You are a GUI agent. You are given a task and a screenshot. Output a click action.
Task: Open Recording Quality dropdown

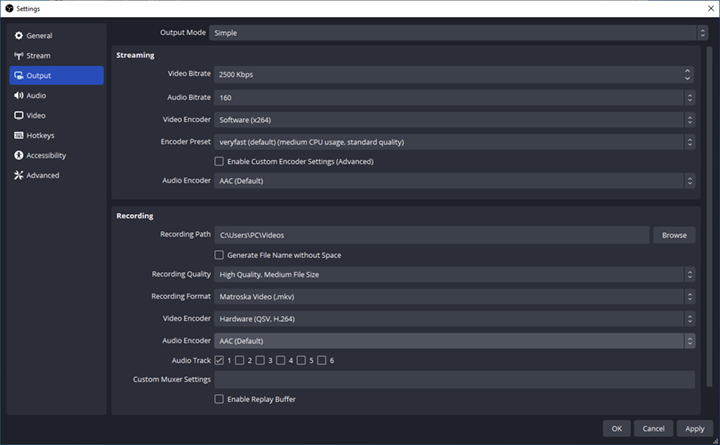(455, 275)
